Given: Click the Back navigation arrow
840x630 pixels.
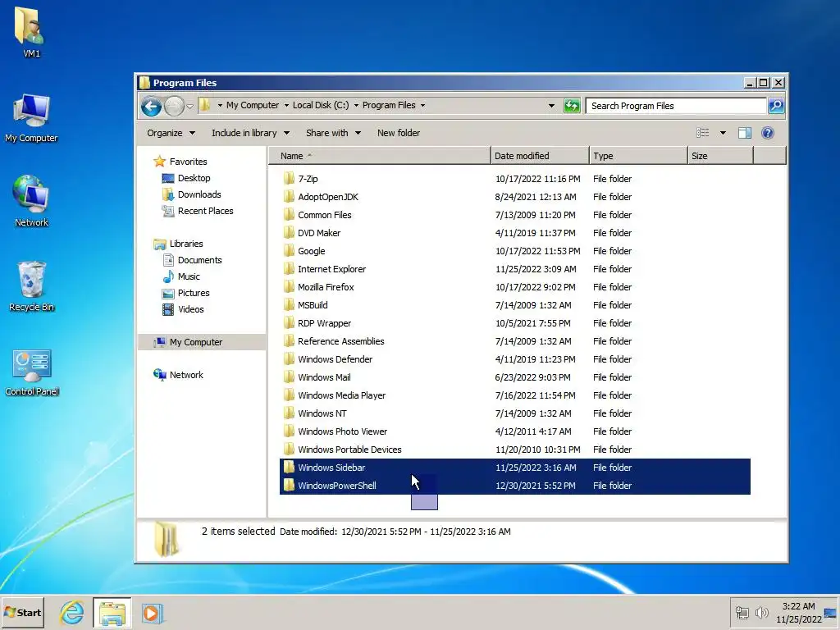Looking at the screenshot, I should (151, 107).
